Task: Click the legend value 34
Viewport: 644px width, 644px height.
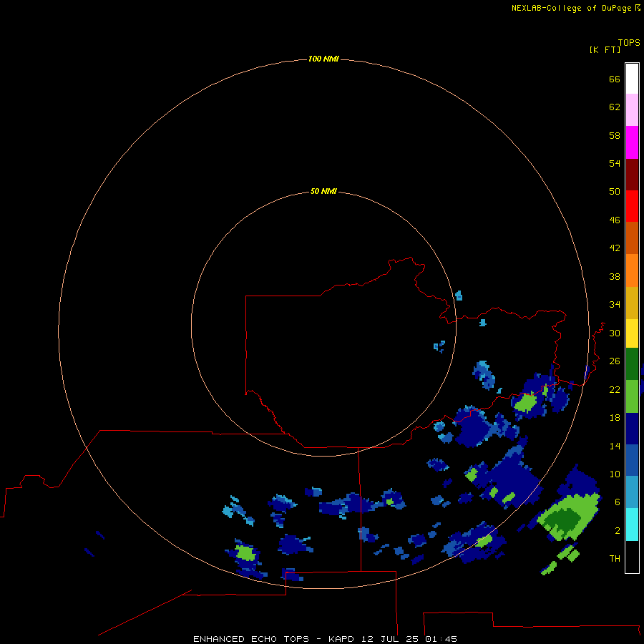Action: 615,304
